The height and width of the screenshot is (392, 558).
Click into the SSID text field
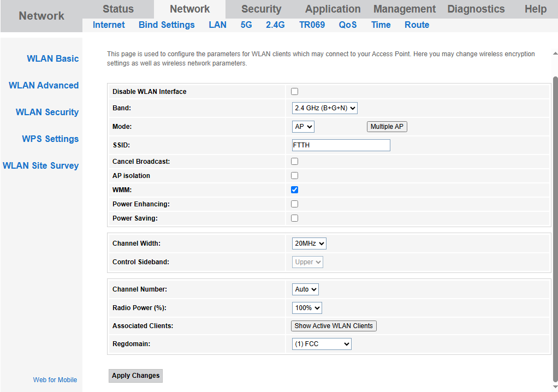point(341,145)
